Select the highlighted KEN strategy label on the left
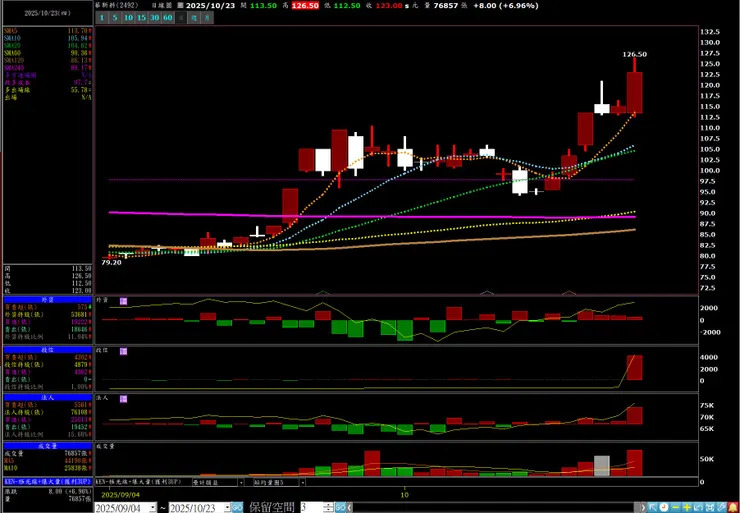740x513 pixels. [x=48, y=482]
